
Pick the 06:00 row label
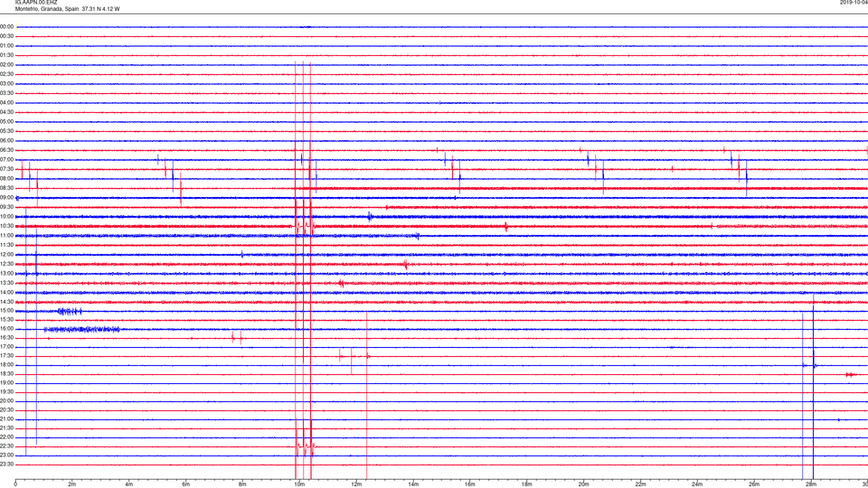[6, 141]
